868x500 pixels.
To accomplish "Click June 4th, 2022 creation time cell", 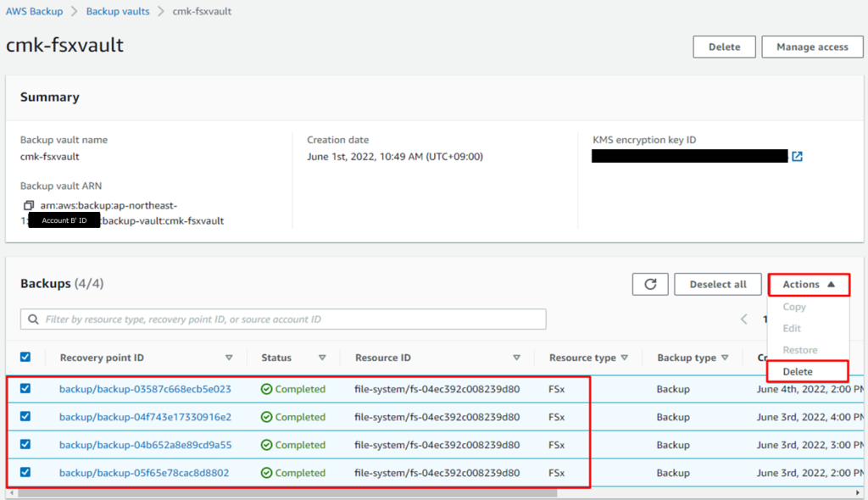I will tap(810, 389).
